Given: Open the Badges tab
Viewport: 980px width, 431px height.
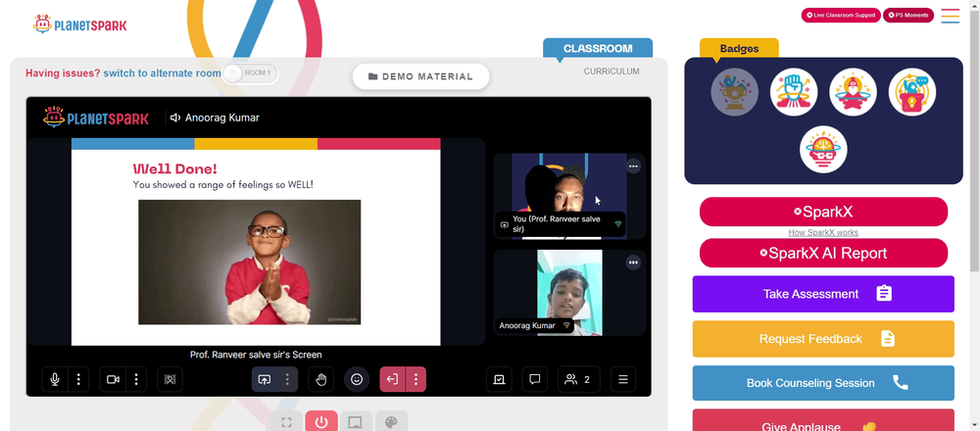Looking at the screenshot, I should click(x=739, y=48).
